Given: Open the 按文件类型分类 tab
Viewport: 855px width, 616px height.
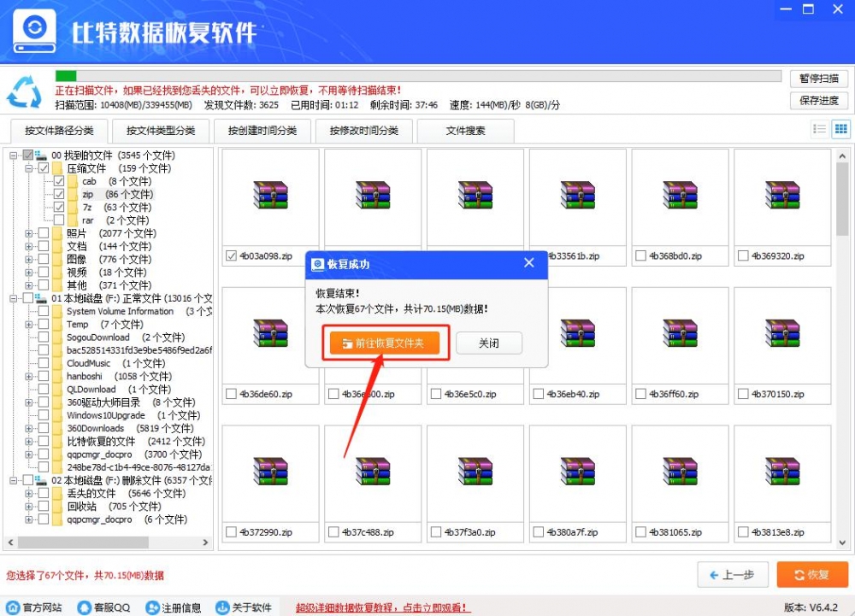Looking at the screenshot, I should 161,131.
